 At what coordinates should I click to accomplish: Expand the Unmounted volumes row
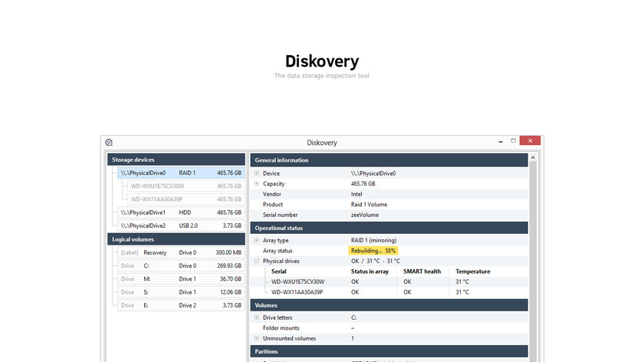(257, 338)
